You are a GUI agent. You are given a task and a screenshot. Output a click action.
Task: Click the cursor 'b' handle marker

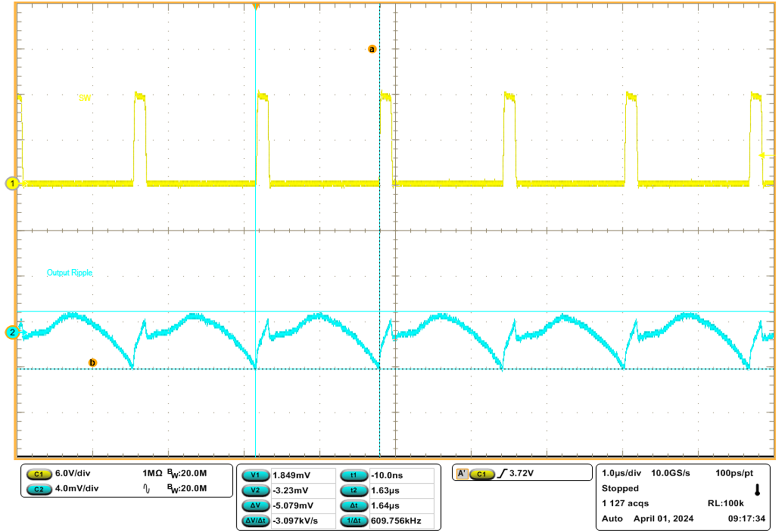coord(92,363)
